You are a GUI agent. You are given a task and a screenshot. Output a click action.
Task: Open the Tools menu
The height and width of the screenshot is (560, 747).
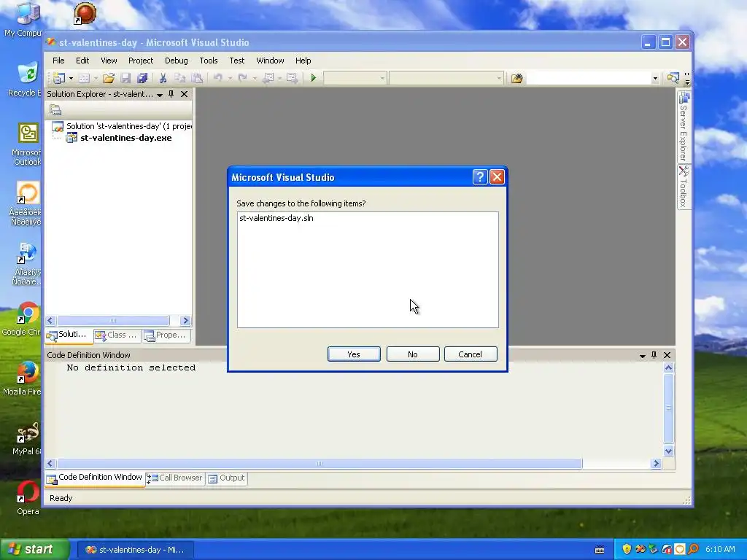coord(208,61)
